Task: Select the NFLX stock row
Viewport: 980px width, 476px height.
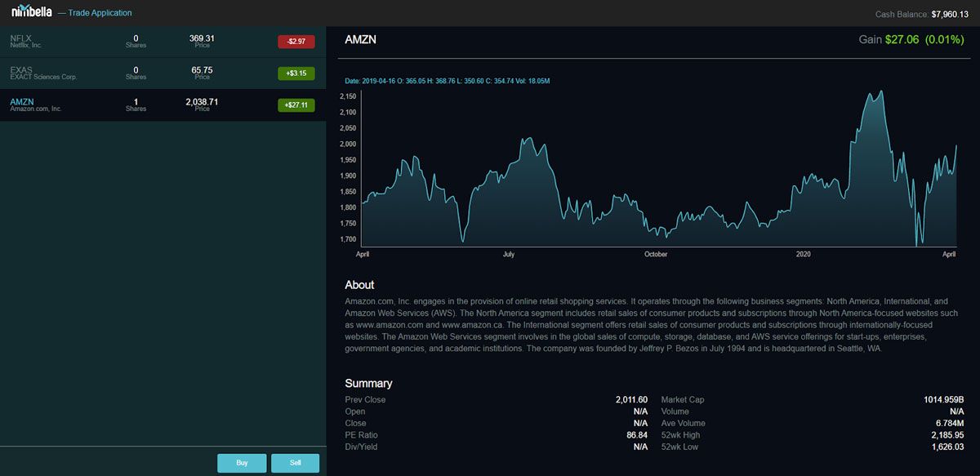Action: (163, 42)
